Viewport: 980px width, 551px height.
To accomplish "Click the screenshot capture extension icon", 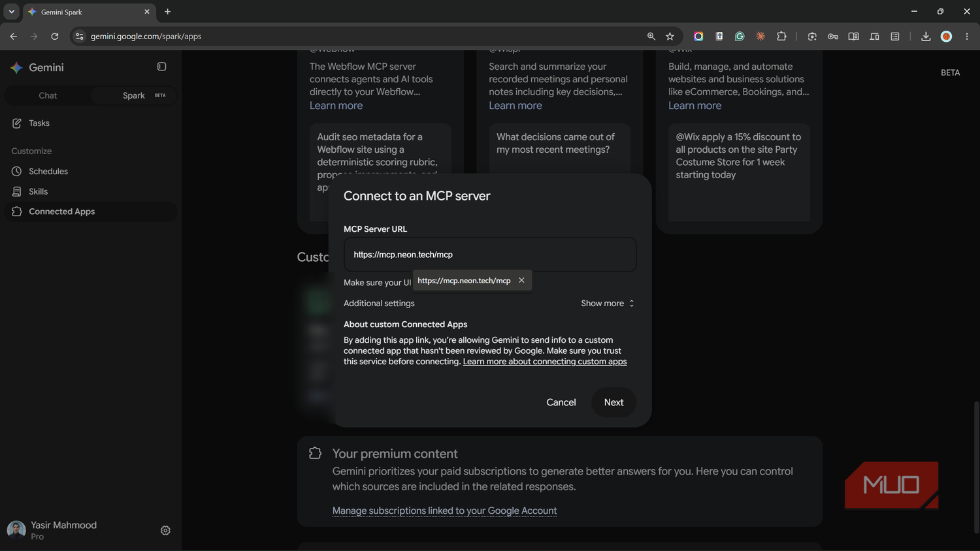I will click(x=812, y=37).
